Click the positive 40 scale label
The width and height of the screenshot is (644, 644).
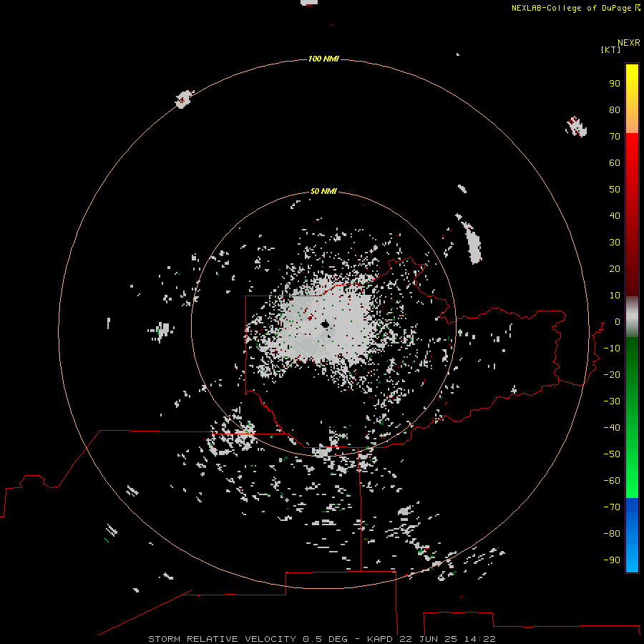[615, 215]
